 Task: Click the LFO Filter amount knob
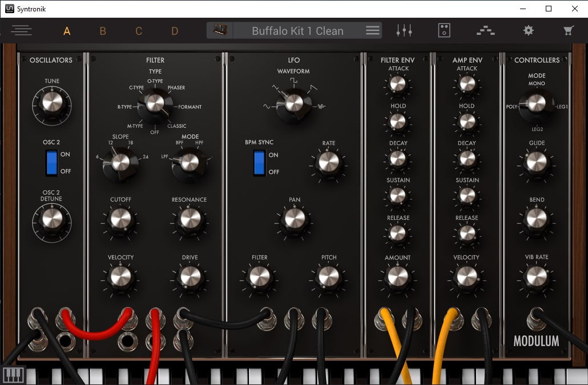(x=260, y=277)
